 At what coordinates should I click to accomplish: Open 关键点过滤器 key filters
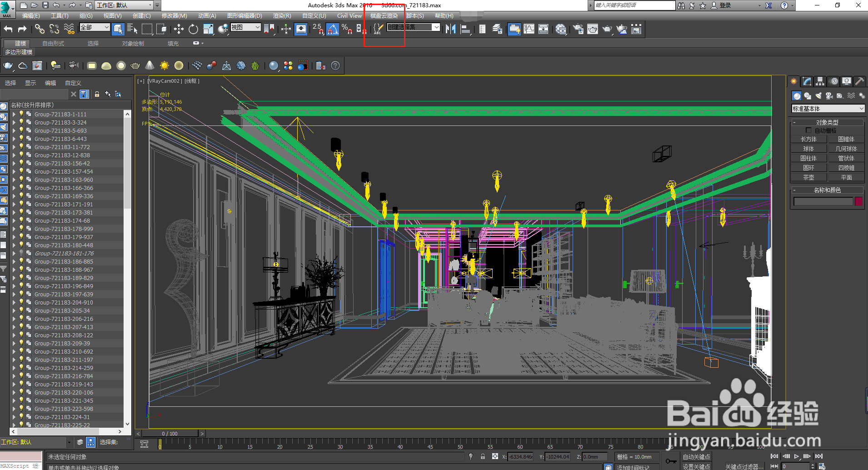pos(744,466)
